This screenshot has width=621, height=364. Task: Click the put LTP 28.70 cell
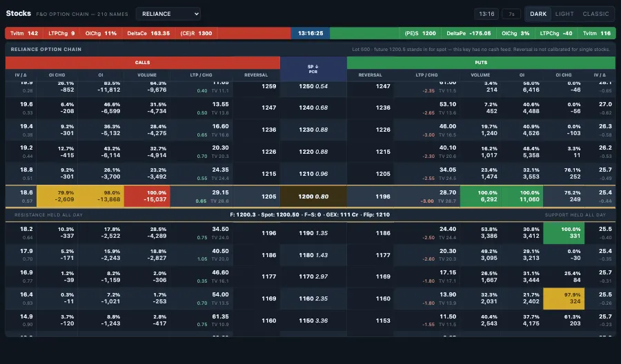coord(427,196)
